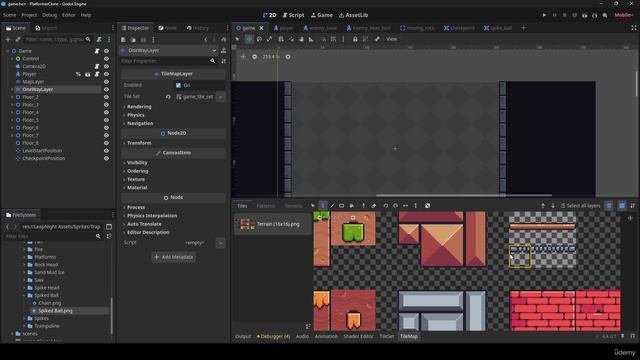Instantiate a child scene with link icon
Image resolution: width=640 pixels, height=360 pixels.
(18, 39)
